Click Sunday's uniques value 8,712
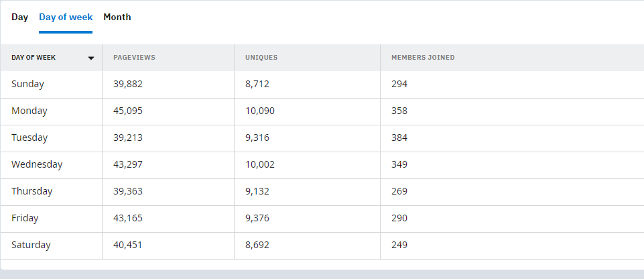644x279 pixels. (257, 84)
